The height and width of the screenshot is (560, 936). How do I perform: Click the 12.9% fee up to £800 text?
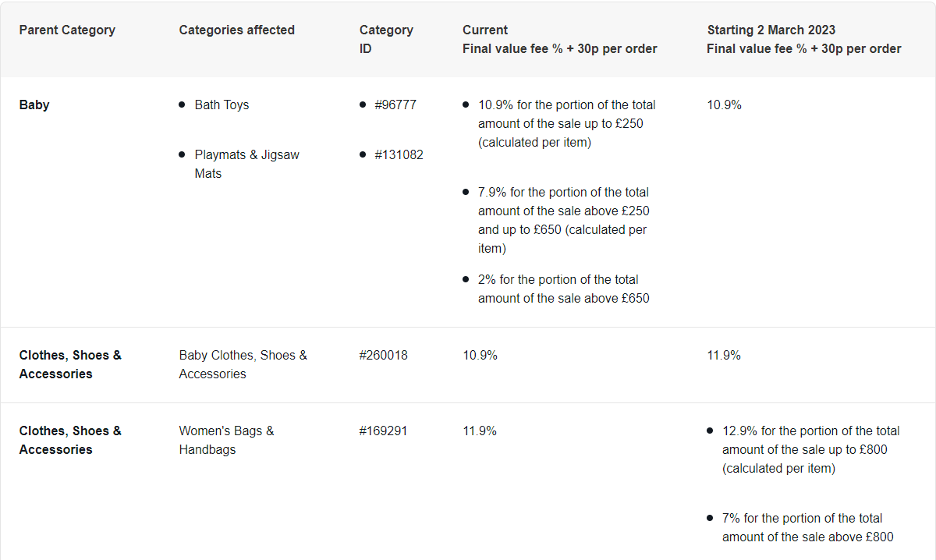pyautogui.click(x=810, y=449)
